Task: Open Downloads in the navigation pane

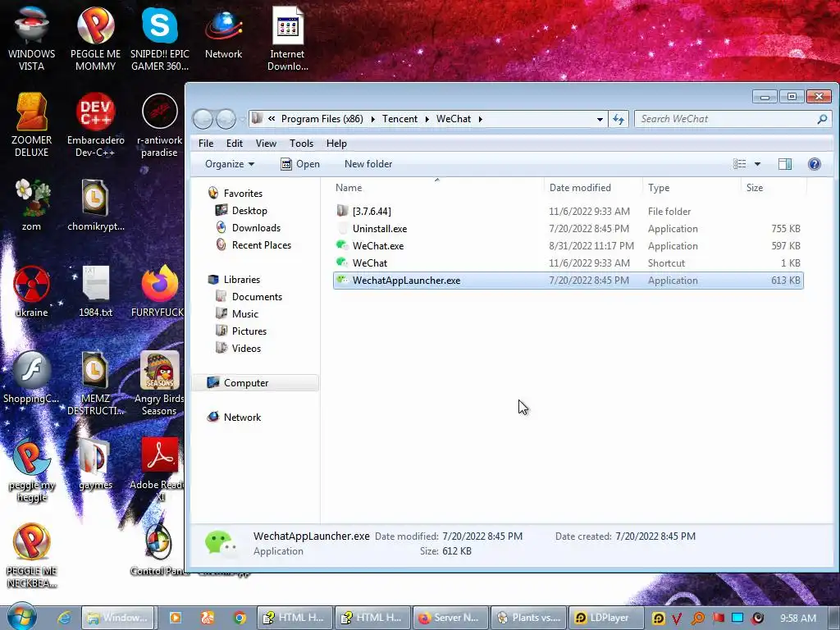Action: (x=248, y=228)
